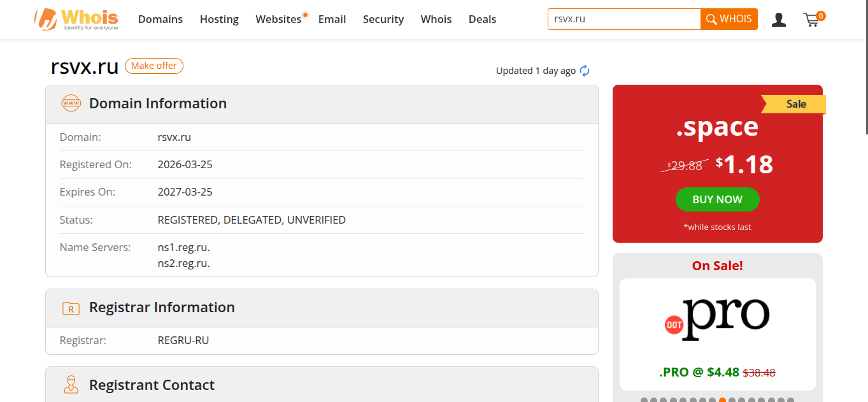Screen dimensions: 868x402
Task: Focus the domain search field containing rsvx.ru
Action: coord(624,19)
